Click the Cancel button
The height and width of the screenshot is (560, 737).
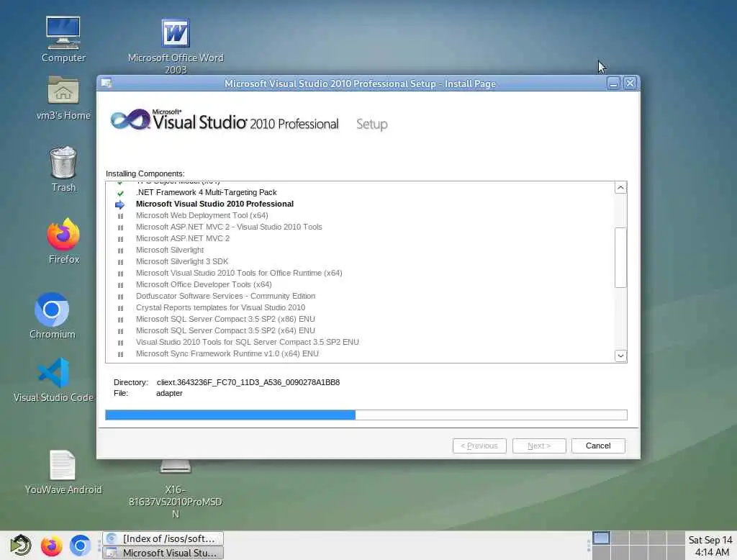pyautogui.click(x=598, y=446)
